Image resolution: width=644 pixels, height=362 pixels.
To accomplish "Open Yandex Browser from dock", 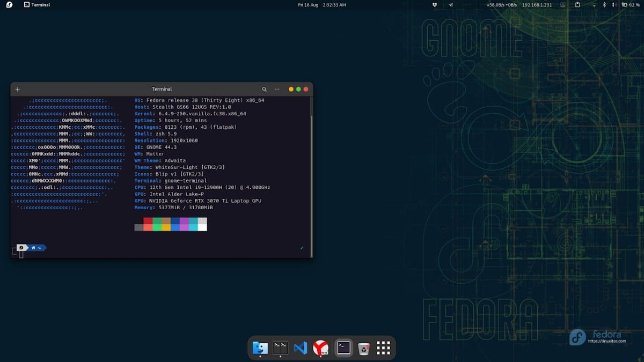I will (321, 348).
